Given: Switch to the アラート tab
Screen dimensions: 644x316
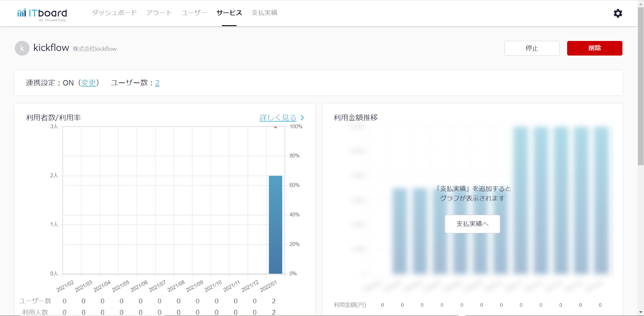Looking at the screenshot, I should pyautogui.click(x=159, y=13).
